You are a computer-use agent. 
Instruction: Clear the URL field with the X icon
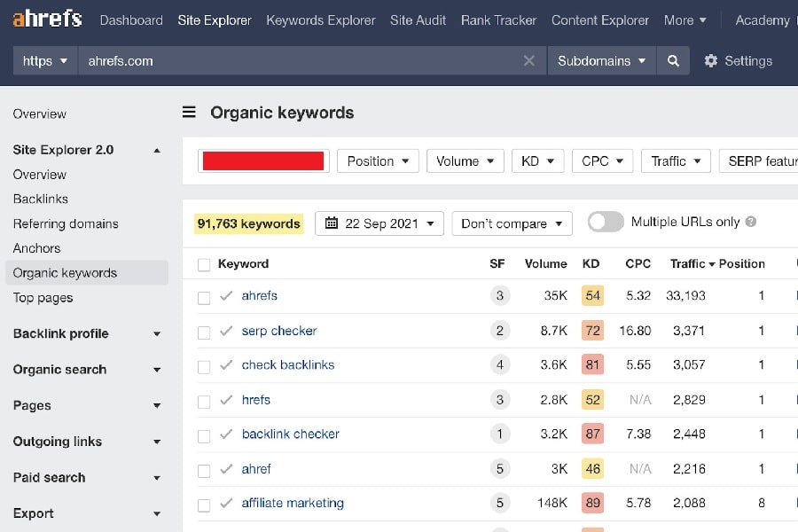[528, 60]
